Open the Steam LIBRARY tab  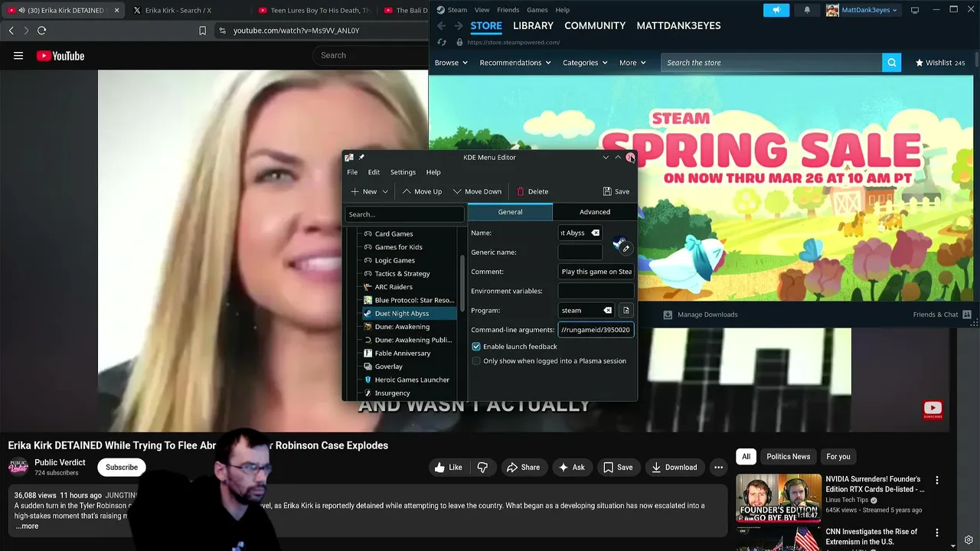[x=533, y=25]
